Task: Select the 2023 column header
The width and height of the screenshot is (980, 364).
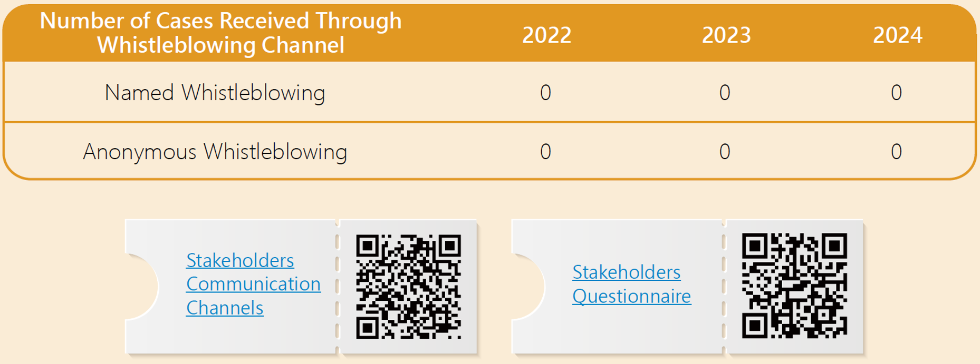Action: click(726, 35)
